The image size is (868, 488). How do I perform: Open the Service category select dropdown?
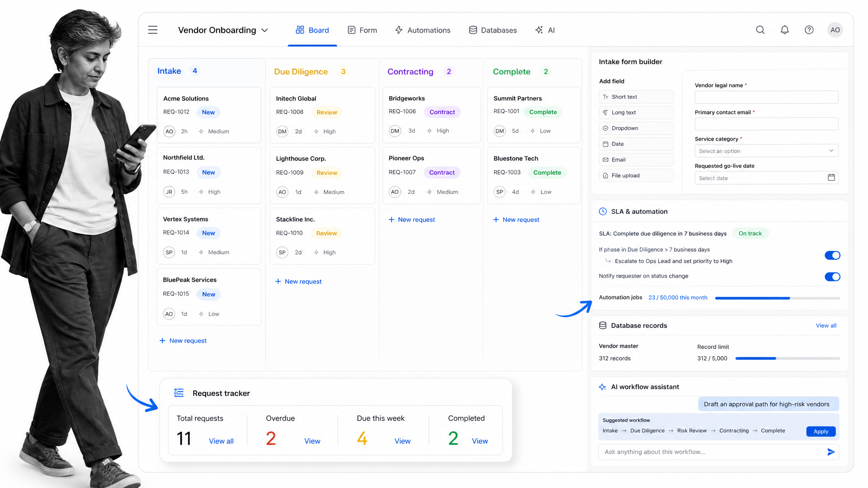tap(766, 151)
